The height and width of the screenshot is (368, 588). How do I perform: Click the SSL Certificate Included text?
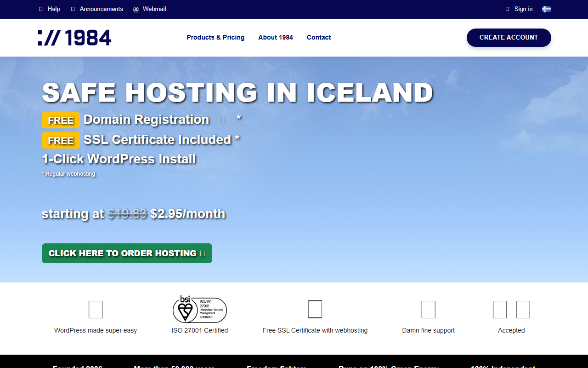click(158, 140)
